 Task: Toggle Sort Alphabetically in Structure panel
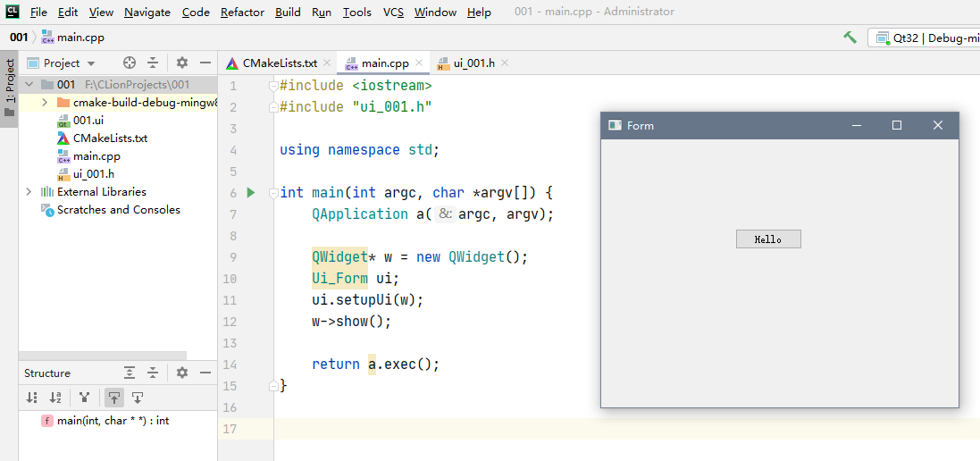[55, 398]
